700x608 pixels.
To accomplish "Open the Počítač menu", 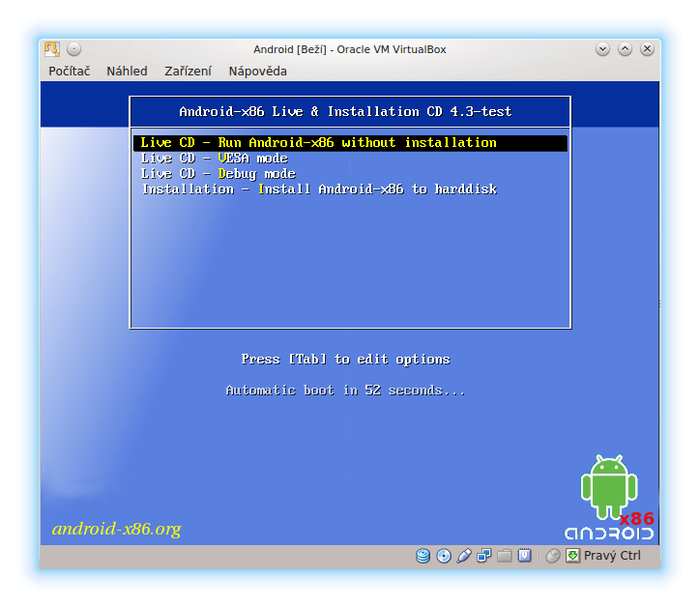I will (70, 72).
